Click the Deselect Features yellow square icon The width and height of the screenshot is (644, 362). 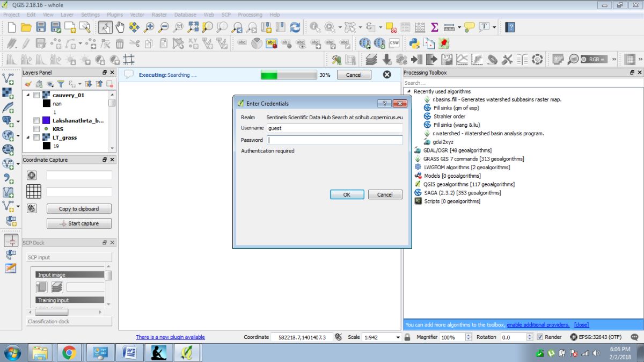(x=391, y=27)
